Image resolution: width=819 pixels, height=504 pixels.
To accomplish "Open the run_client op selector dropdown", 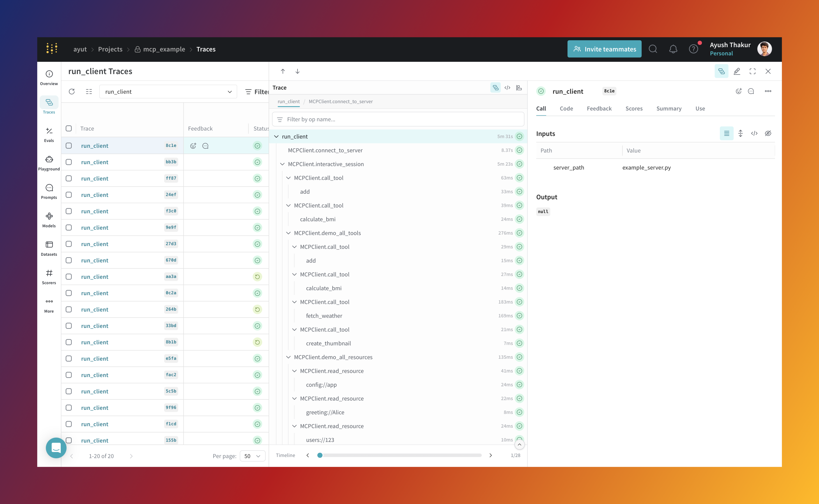I will pyautogui.click(x=168, y=92).
